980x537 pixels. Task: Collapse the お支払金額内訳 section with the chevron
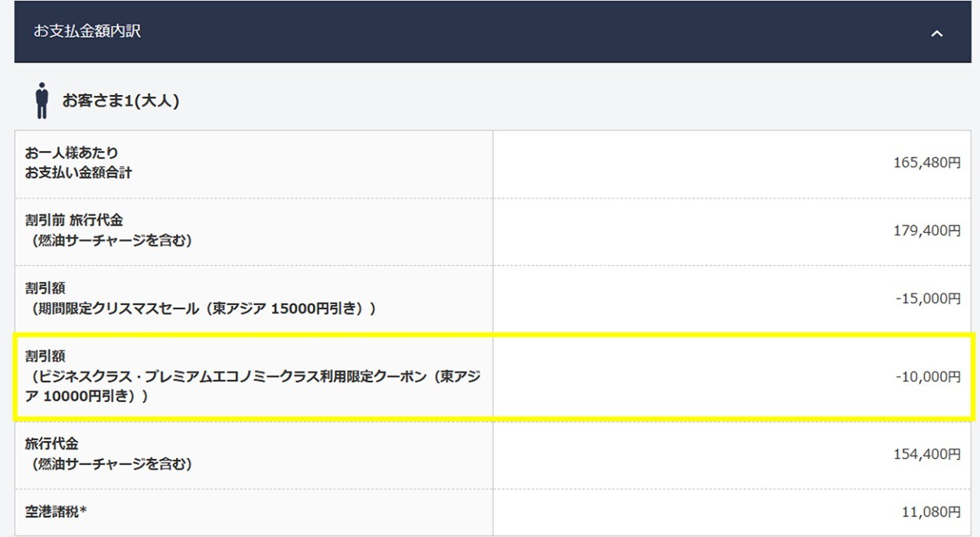tap(937, 34)
